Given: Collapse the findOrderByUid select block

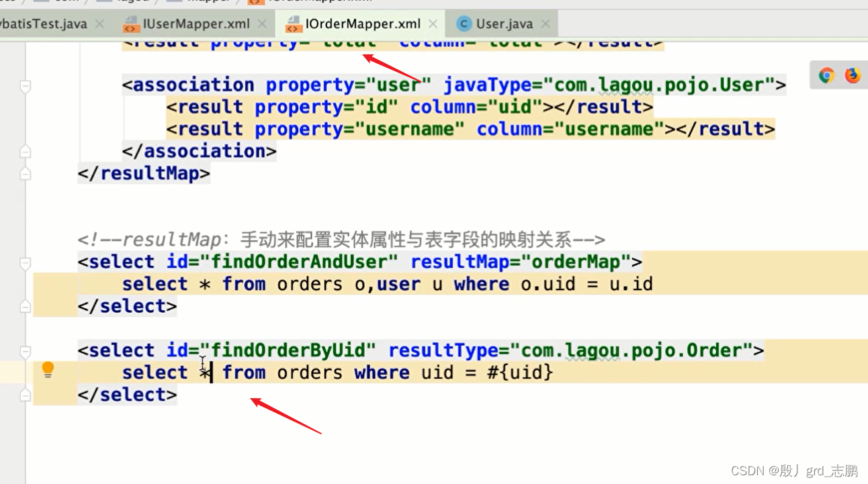Looking at the screenshot, I should pos(26,351).
